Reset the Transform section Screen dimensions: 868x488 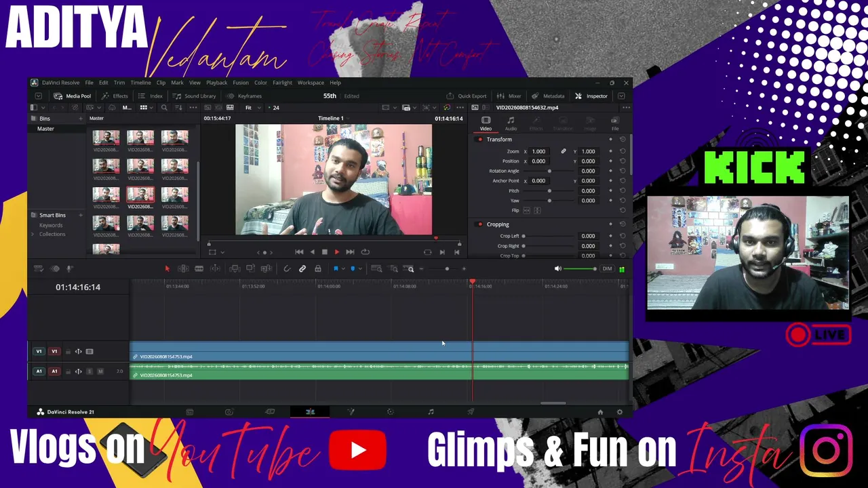pos(623,140)
